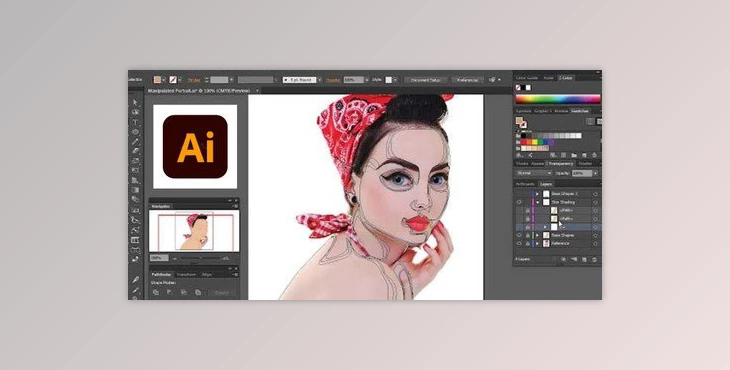Open stroke color dropdown in control bar
Screen dimensions: 730x370
point(180,80)
